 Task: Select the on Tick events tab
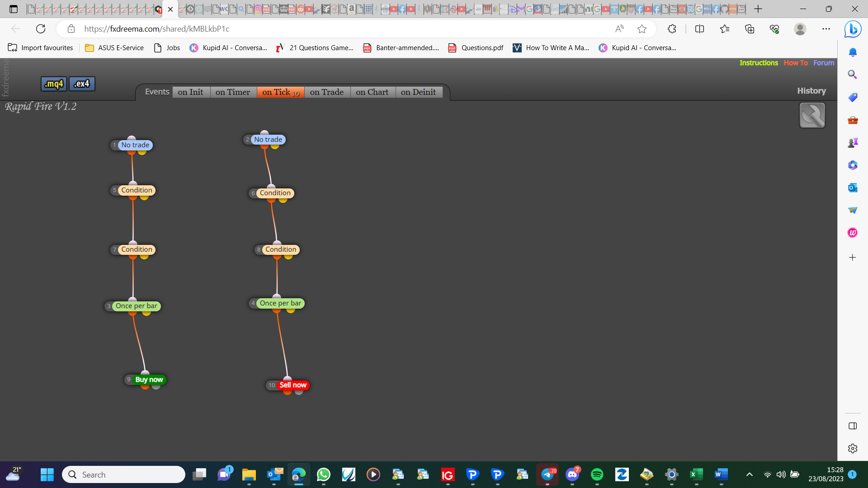pyautogui.click(x=280, y=92)
